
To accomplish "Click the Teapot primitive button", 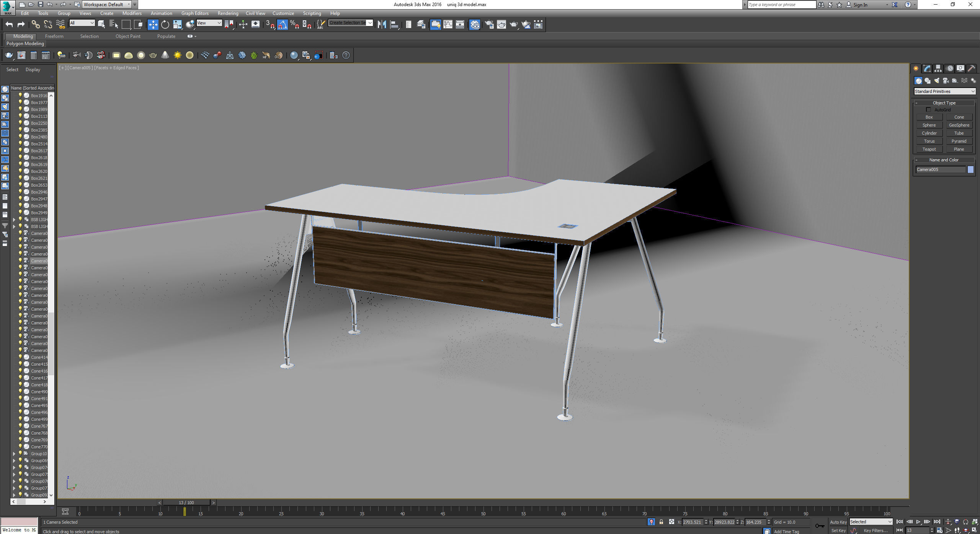I will [x=929, y=149].
